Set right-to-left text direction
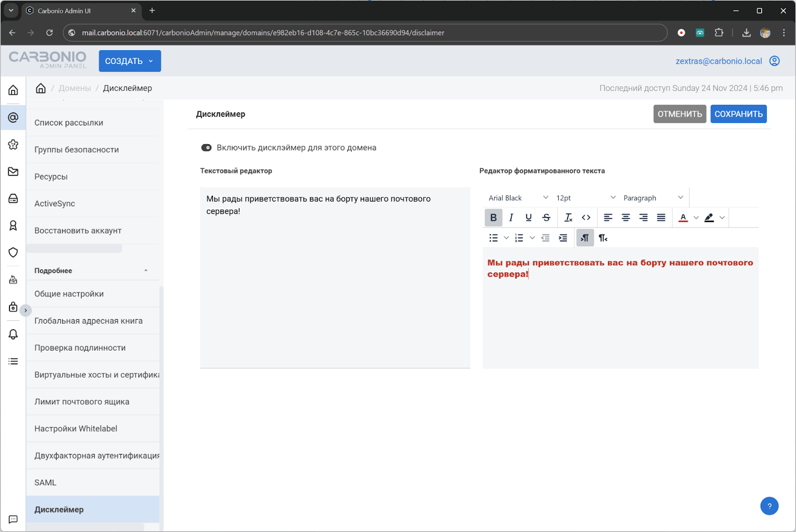 click(603, 238)
